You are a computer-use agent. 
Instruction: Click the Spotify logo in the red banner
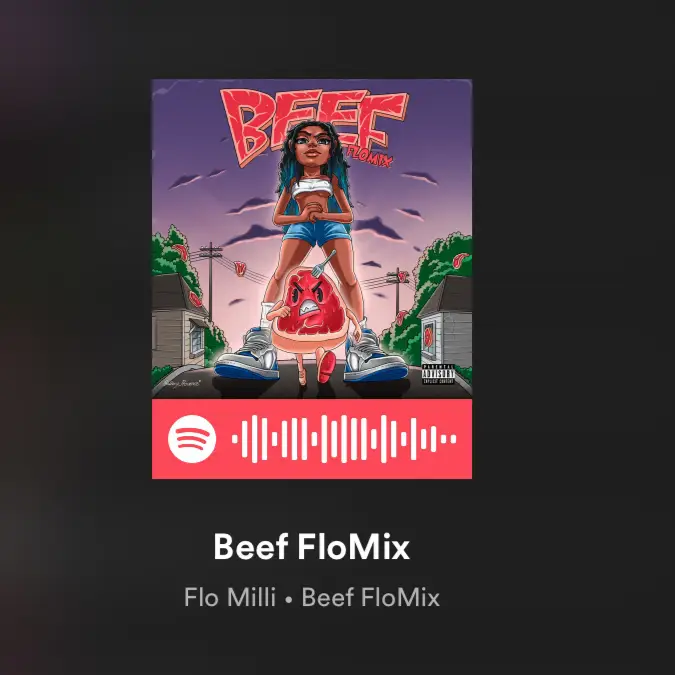(x=192, y=439)
